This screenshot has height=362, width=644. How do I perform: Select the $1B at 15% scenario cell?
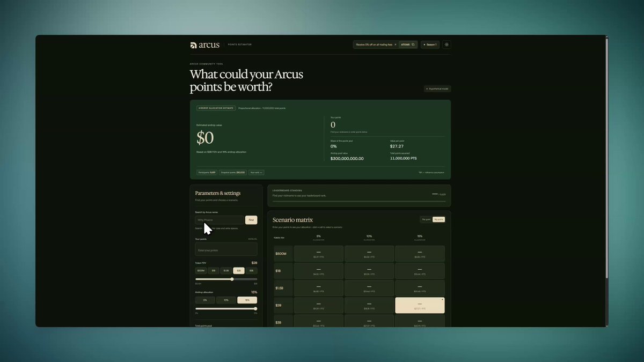coord(420,271)
